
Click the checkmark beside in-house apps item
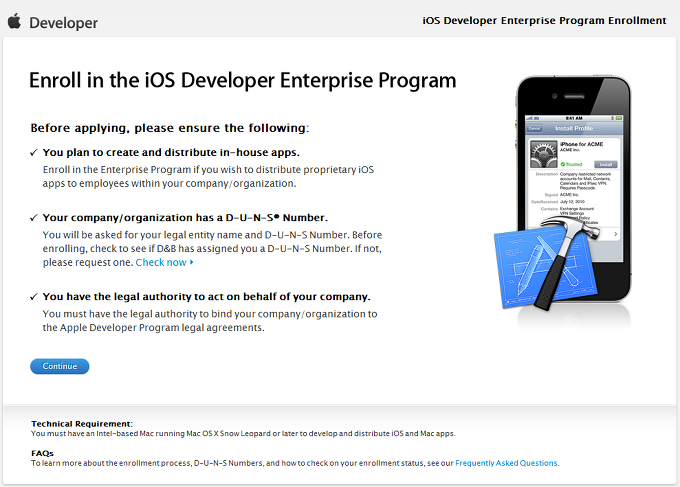pos(34,153)
